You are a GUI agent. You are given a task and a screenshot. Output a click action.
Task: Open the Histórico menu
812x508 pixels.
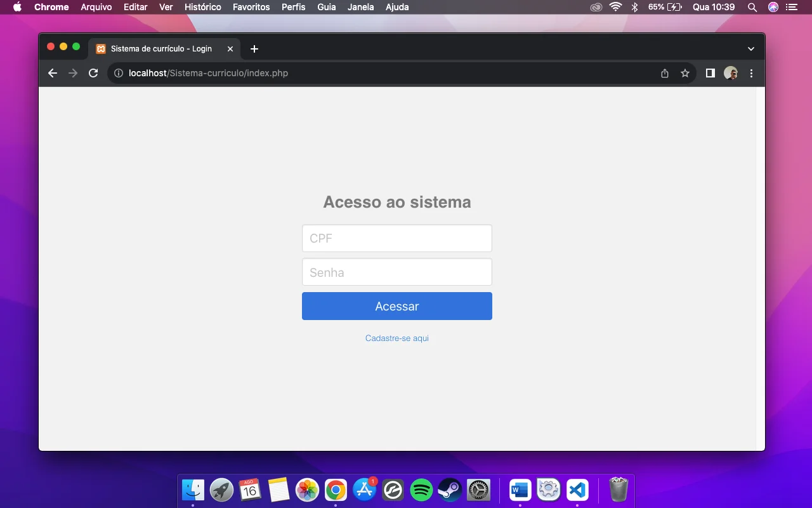pos(202,7)
